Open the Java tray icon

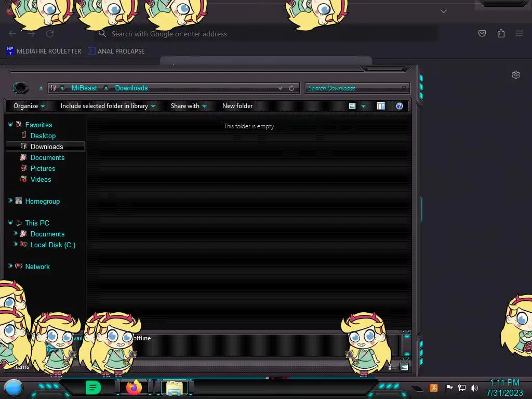click(434, 388)
